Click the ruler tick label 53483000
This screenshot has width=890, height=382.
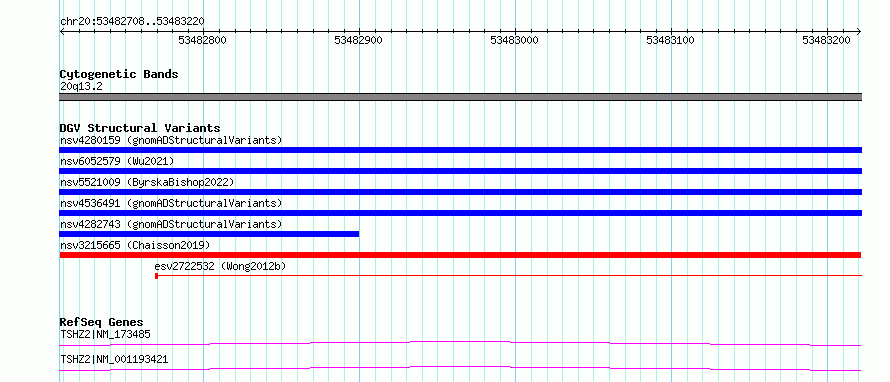pos(515,40)
